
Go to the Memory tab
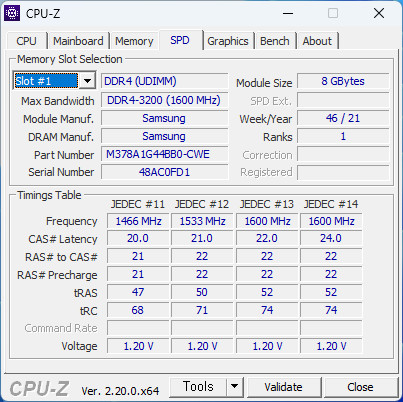[134, 41]
